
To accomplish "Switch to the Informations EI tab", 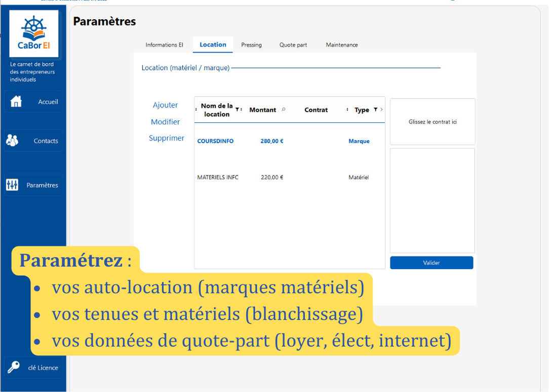I will pyautogui.click(x=164, y=45).
